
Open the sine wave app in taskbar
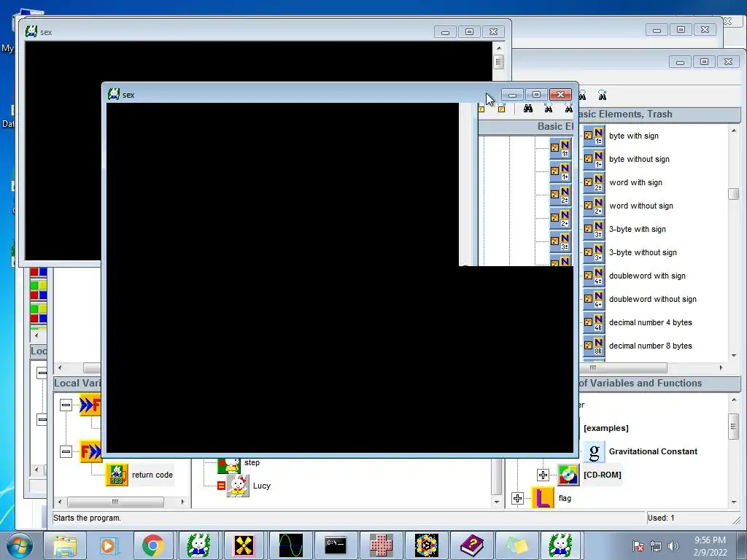290,545
